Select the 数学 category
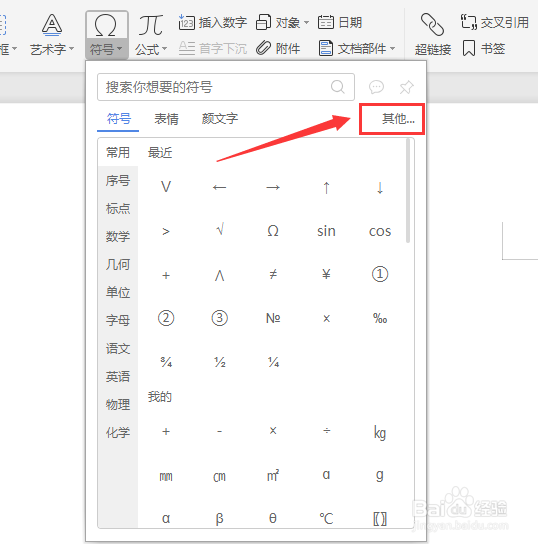Image resolution: width=538 pixels, height=544 pixels. [118, 237]
